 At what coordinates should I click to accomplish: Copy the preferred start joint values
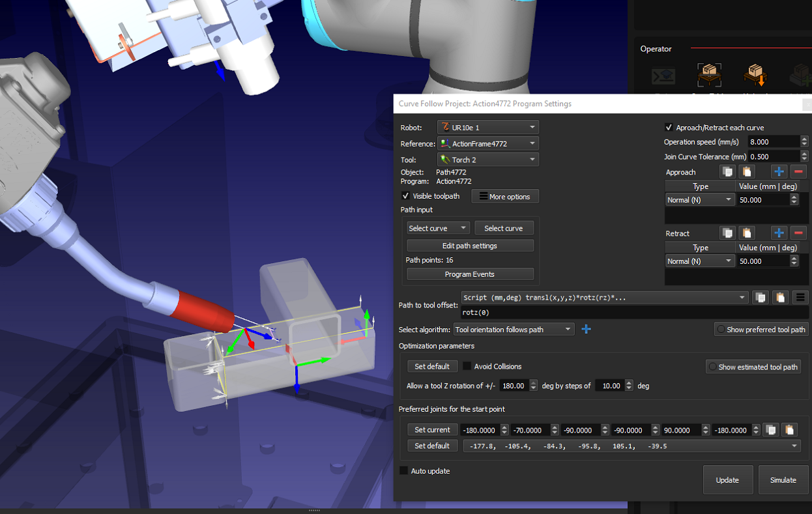click(x=770, y=430)
